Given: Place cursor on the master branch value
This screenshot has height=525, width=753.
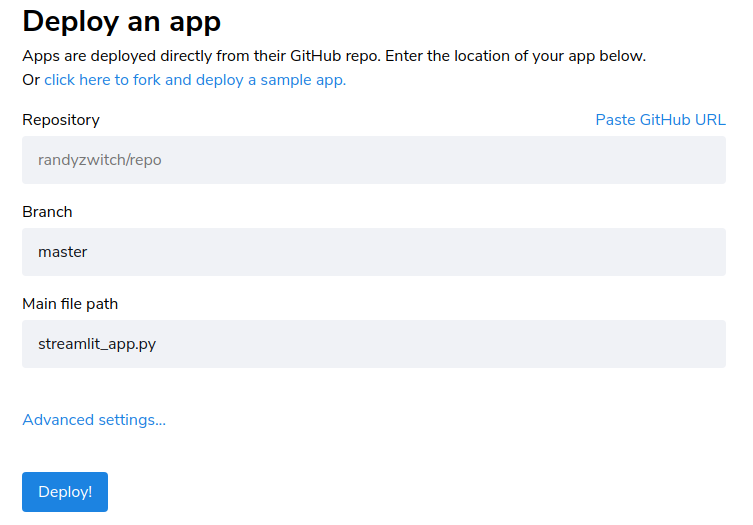Looking at the screenshot, I should coord(62,252).
